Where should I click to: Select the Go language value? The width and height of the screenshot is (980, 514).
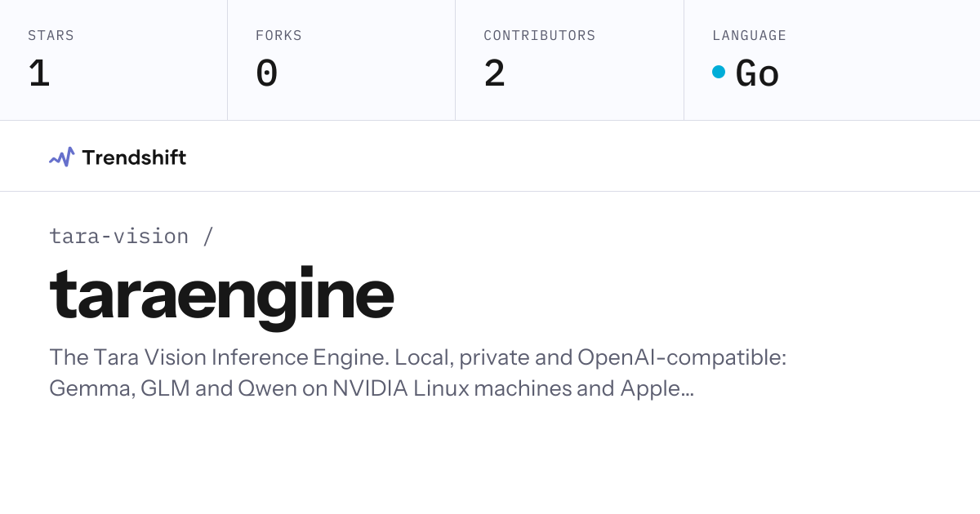(x=758, y=73)
